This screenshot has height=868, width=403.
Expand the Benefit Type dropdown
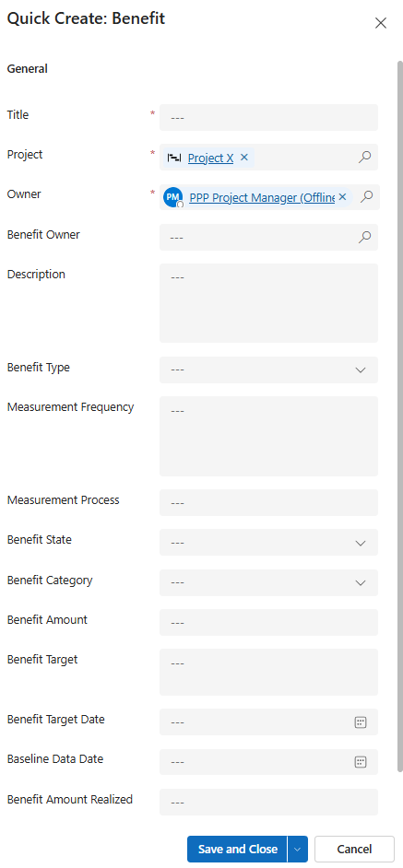click(x=269, y=369)
